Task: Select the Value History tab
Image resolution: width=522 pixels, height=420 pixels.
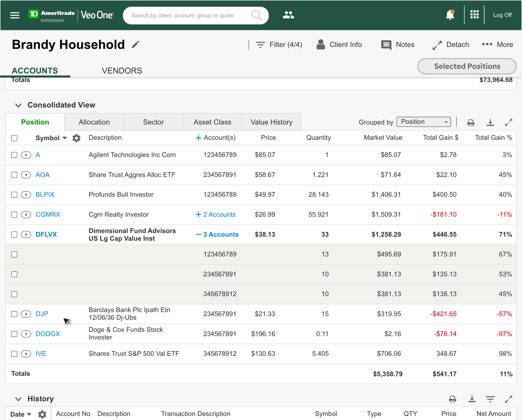Action: tap(271, 122)
